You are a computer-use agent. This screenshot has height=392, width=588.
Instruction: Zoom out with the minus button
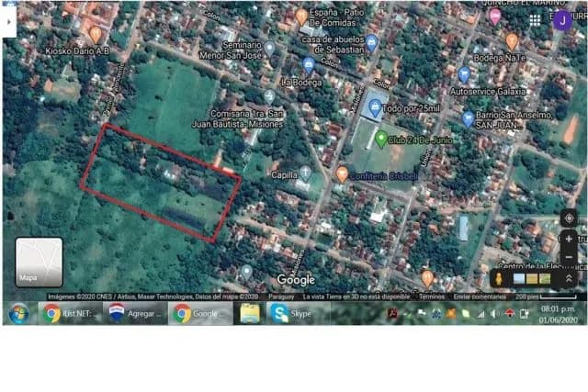(x=569, y=257)
